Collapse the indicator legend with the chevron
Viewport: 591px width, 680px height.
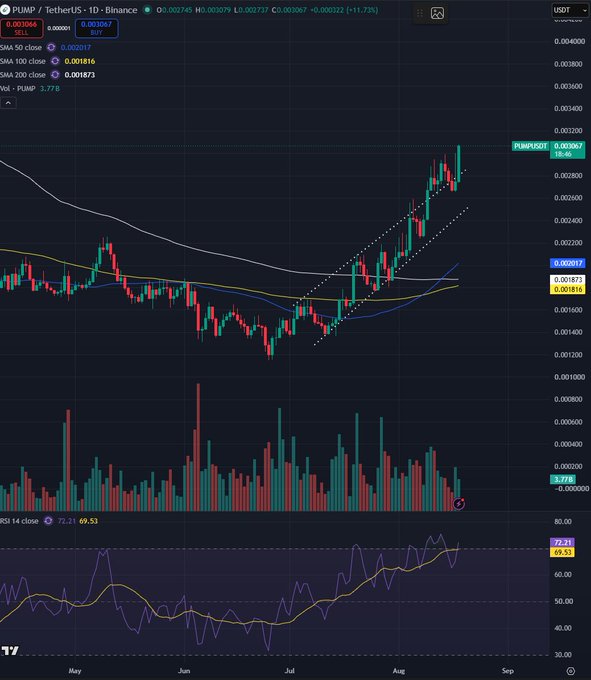click(8, 103)
